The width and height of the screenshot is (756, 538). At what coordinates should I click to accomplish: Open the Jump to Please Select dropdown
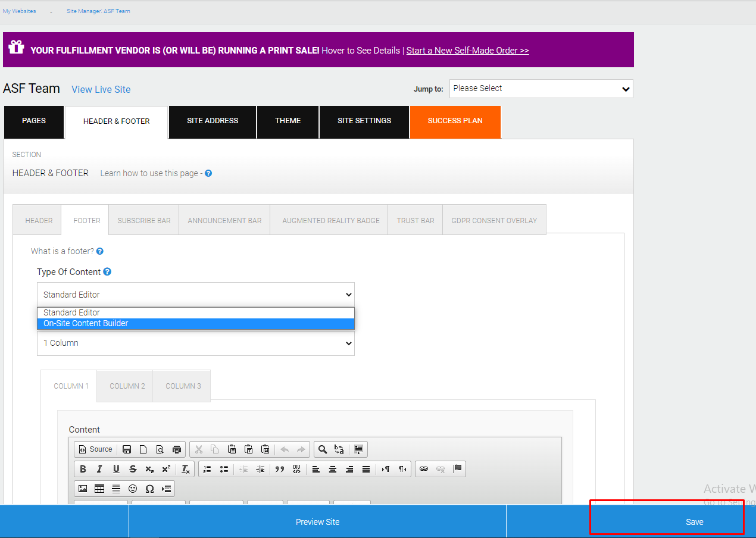(x=541, y=89)
